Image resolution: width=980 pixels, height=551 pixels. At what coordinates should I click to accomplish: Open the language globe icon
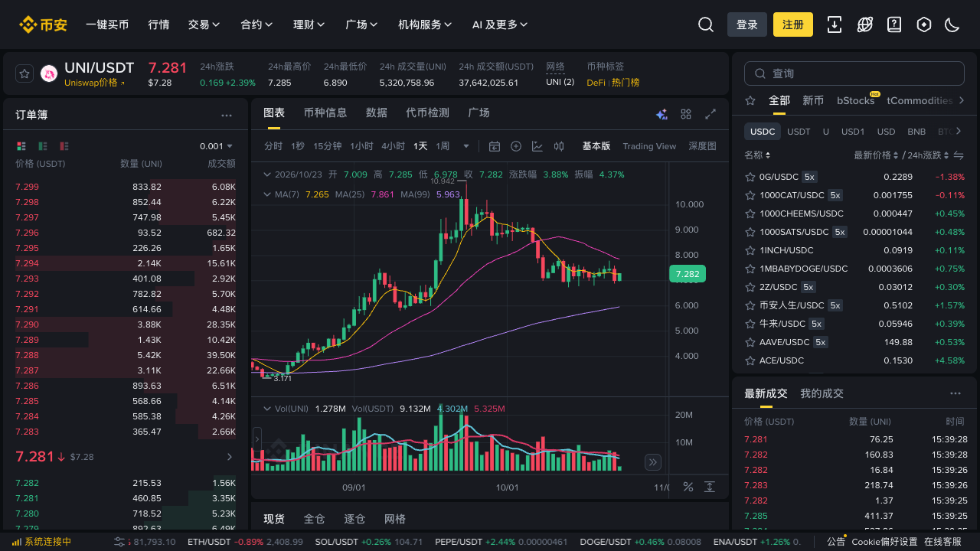tap(865, 24)
